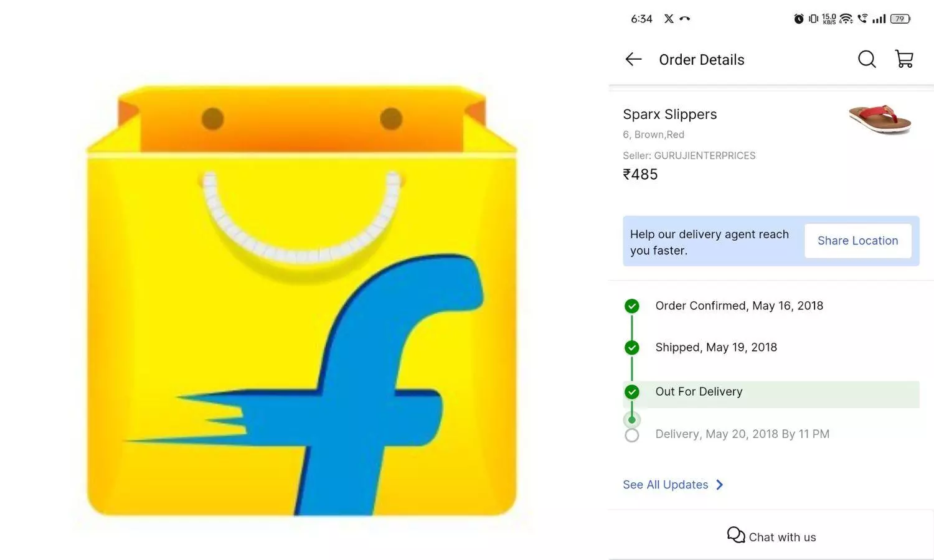This screenshot has height=560, width=934.
Task: Select the Order Details title
Action: pyautogui.click(x=702, y=59)
